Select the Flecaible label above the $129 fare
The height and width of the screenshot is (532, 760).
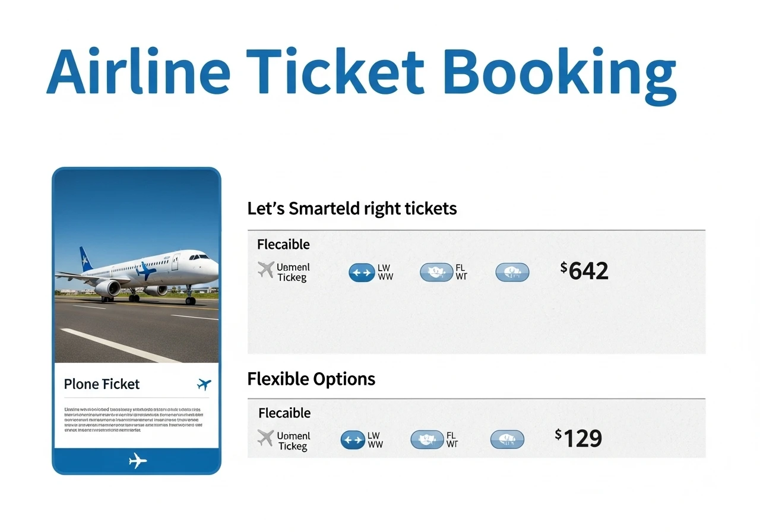284,413
